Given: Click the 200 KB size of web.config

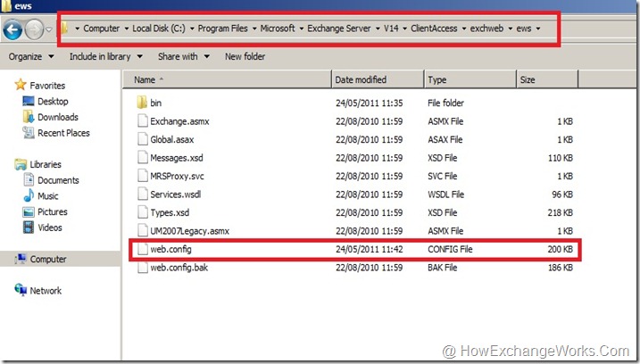Looking at the screenshot, I should pos(560,249).
